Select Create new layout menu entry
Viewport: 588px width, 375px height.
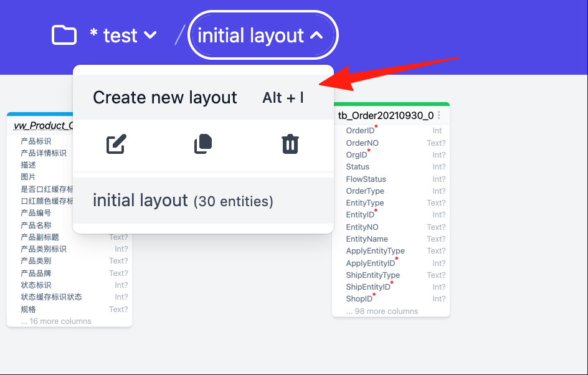203,98
